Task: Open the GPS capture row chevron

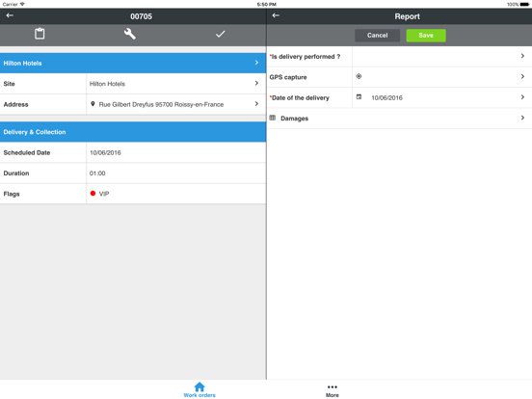Action: pos(522,77)
